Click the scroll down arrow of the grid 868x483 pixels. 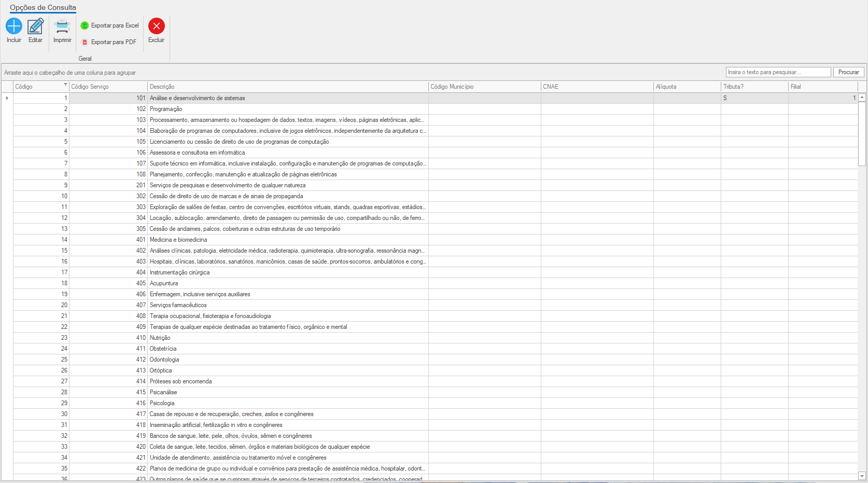click(862, 476)
